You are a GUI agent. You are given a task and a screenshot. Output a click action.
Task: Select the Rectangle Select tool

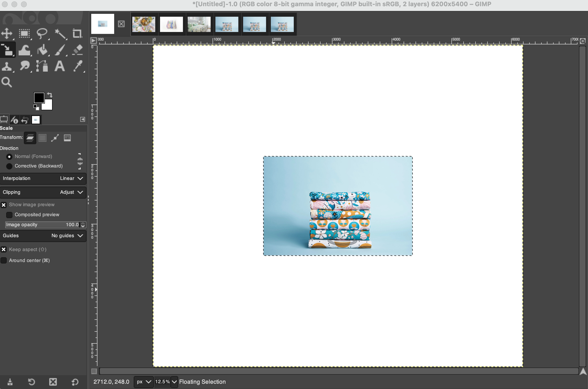coord(24,33)
